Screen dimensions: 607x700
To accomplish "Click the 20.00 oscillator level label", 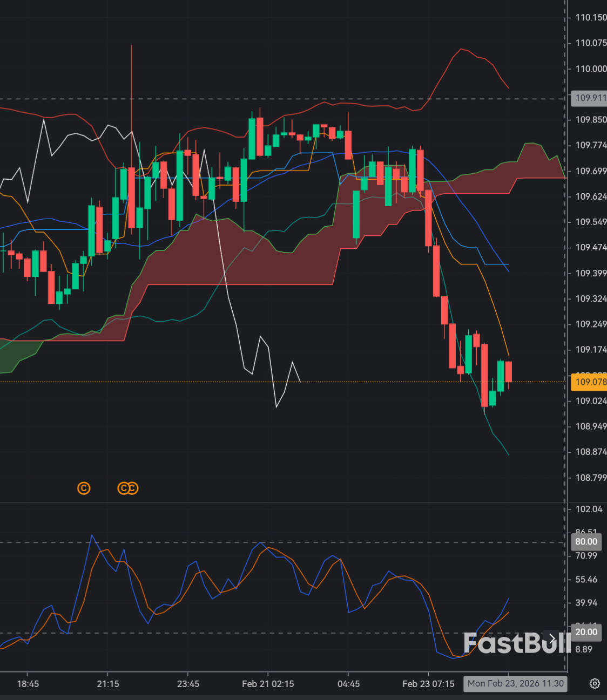I will (x=586, y=632).
